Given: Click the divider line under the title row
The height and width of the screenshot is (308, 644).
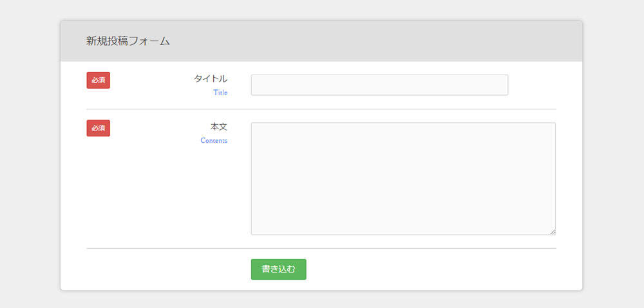Looking at the screenshot, I should [x=321, y=109].
